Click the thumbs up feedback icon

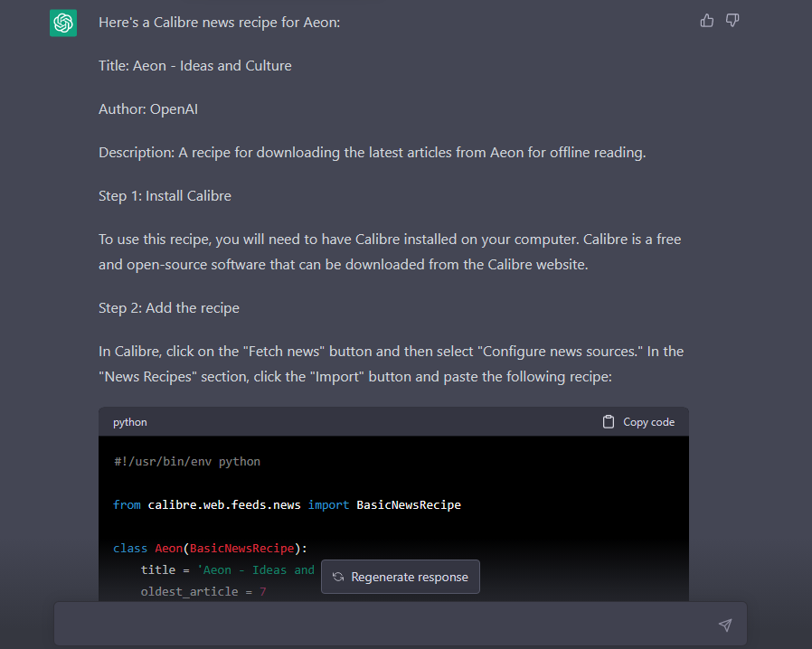point(707,21)
